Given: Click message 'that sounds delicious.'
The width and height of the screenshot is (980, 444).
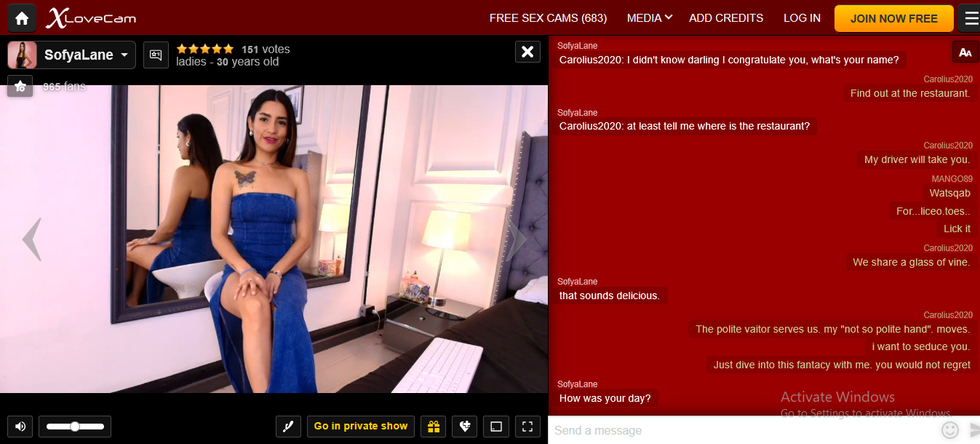Looking at the screenshot, I should [x=609, y=296].
